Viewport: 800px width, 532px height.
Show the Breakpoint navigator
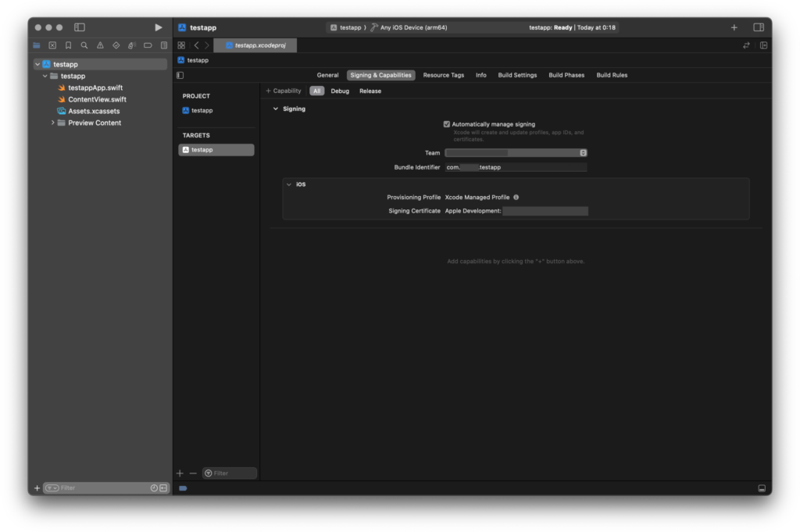148,45
